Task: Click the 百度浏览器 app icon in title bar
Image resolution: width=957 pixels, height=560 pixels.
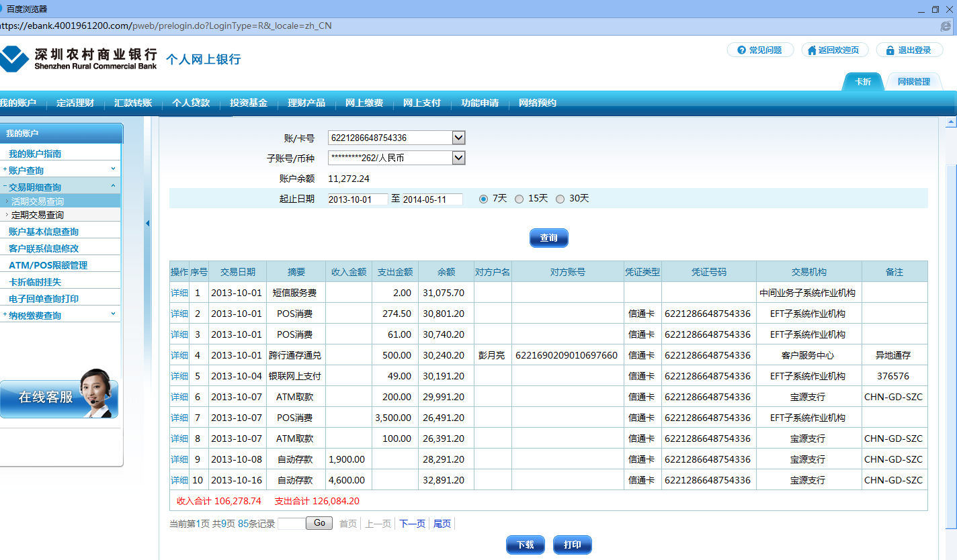Action: pos(2,9)
